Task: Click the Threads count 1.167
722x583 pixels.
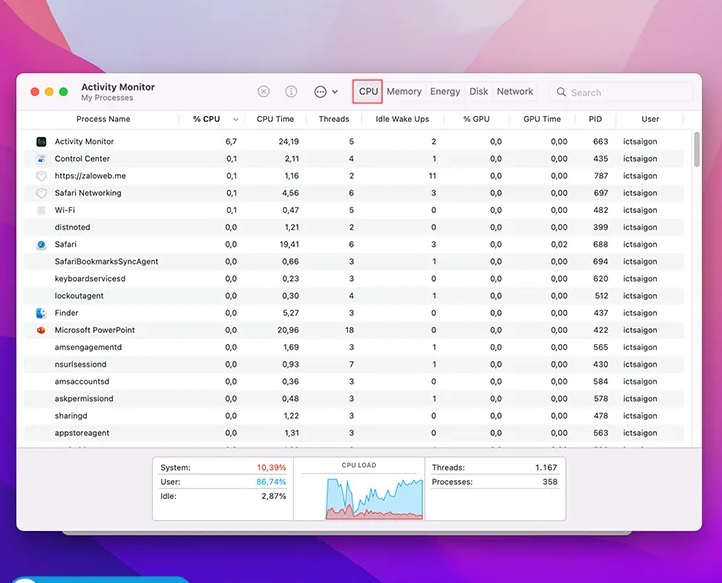Action: coord(546,467)
